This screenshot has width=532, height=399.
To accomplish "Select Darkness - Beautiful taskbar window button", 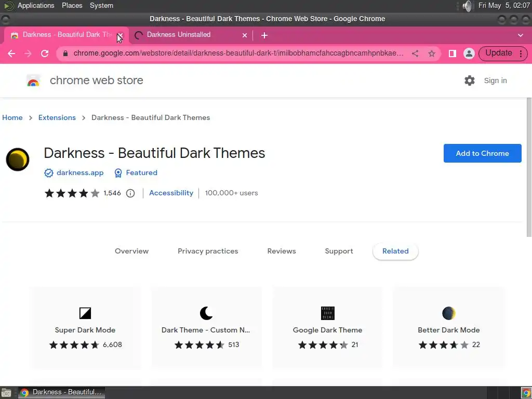I will 62,393.
